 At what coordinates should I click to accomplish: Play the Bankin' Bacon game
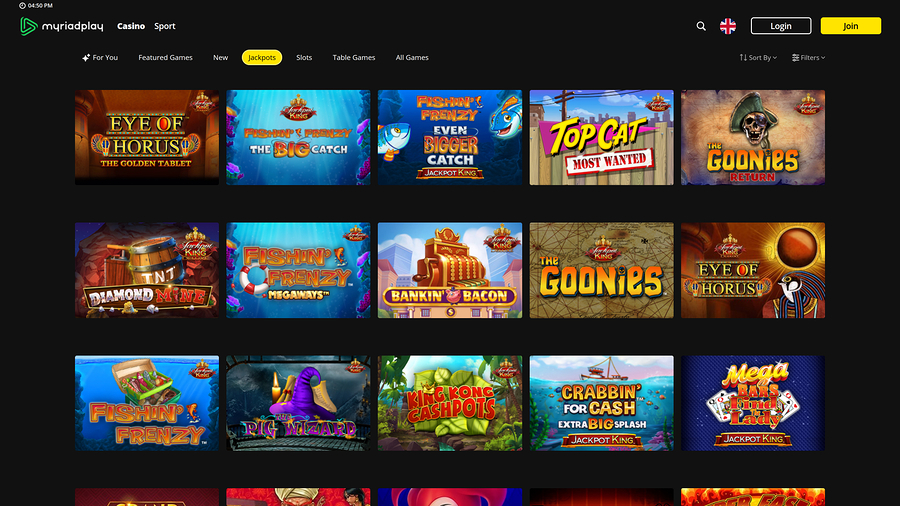click(x=450, y=270)
